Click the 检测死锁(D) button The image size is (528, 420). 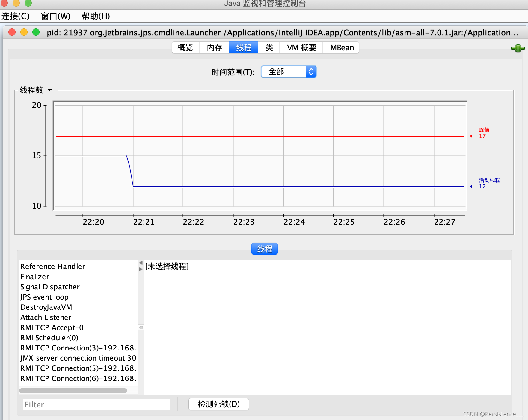coord(219,404)
